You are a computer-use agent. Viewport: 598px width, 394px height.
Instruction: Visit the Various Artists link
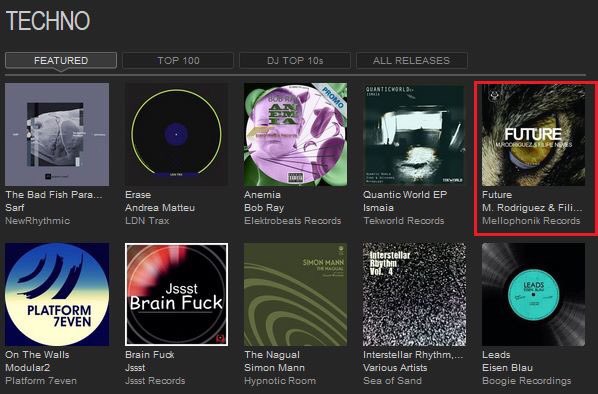[395, 368]
